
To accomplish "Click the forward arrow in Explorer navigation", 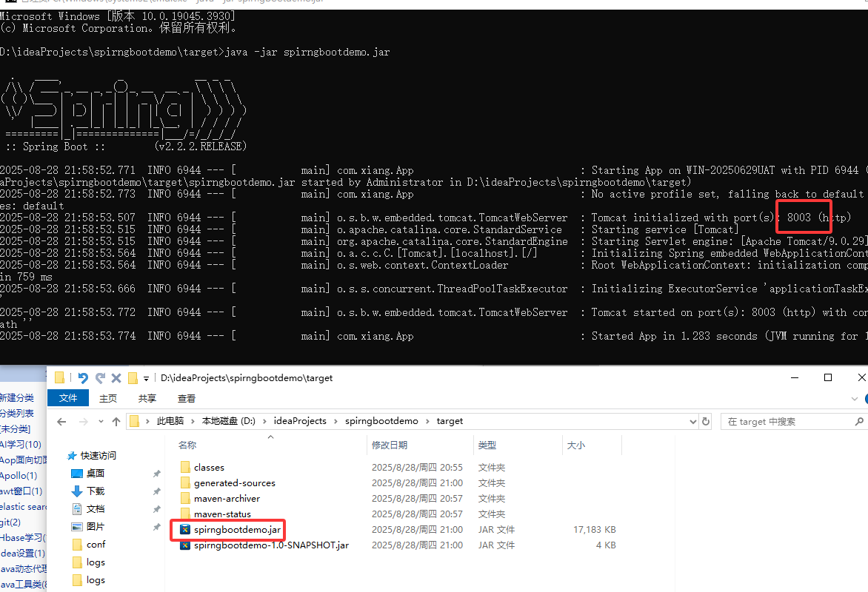I will [84, 422].
